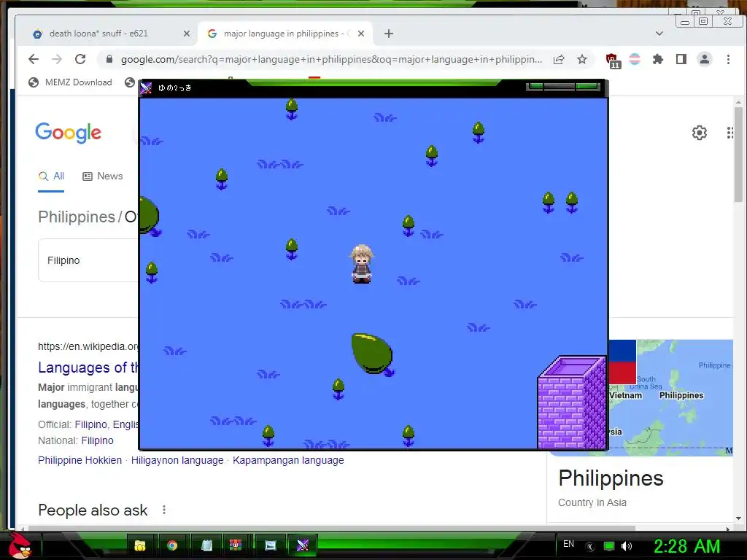The height and width of the screenshot is (560, 747).
Task: Open Google search settings gear
Action: click(699, 133)
